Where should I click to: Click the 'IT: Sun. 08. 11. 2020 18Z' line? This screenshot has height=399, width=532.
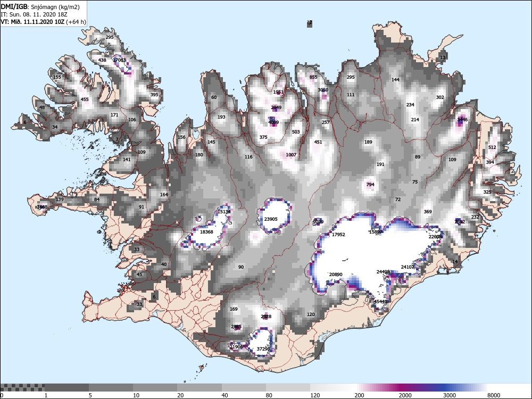click(x=34, y=14)
